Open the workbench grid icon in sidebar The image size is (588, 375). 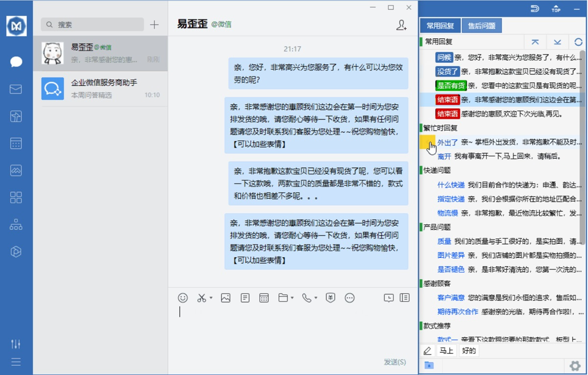tap(16, 198)
